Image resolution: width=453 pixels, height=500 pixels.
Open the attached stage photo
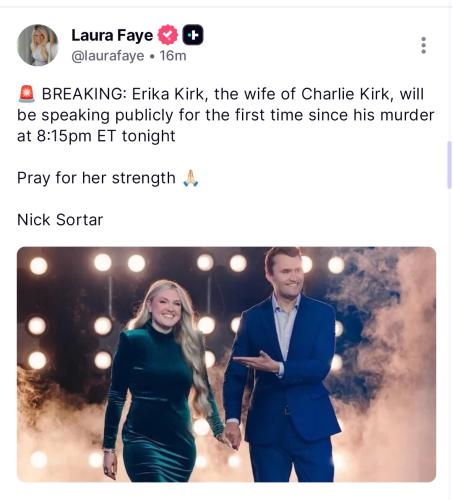[226, 364]
